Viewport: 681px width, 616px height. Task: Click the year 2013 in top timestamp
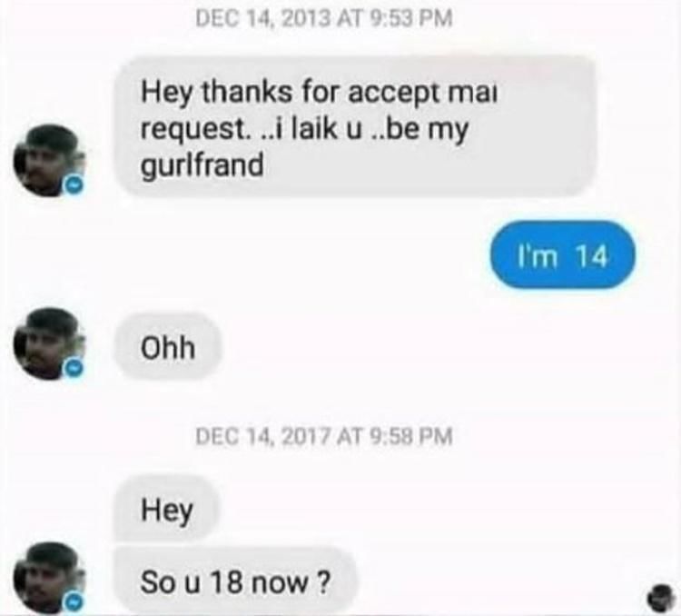point(305,19)
